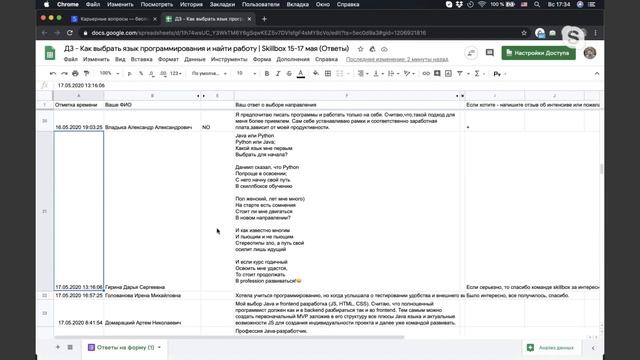Open the last edit history link

(397, 60)
